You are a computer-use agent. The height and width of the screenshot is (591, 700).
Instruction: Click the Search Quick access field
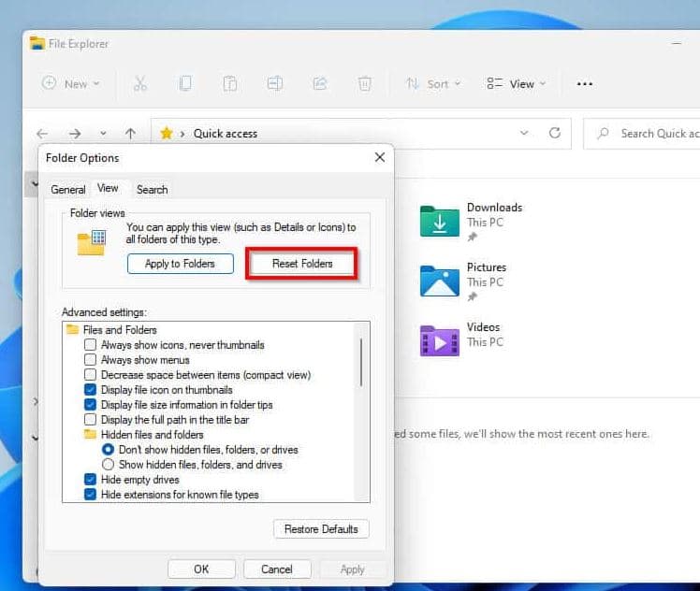(x=643, y=134)
